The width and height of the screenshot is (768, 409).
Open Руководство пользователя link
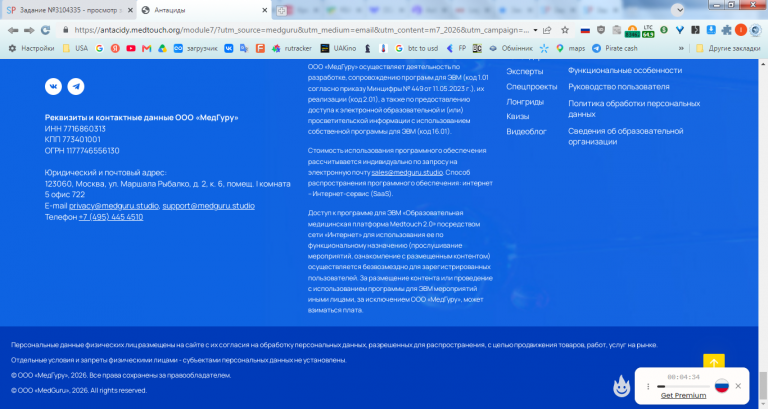(x=619, y=87)
